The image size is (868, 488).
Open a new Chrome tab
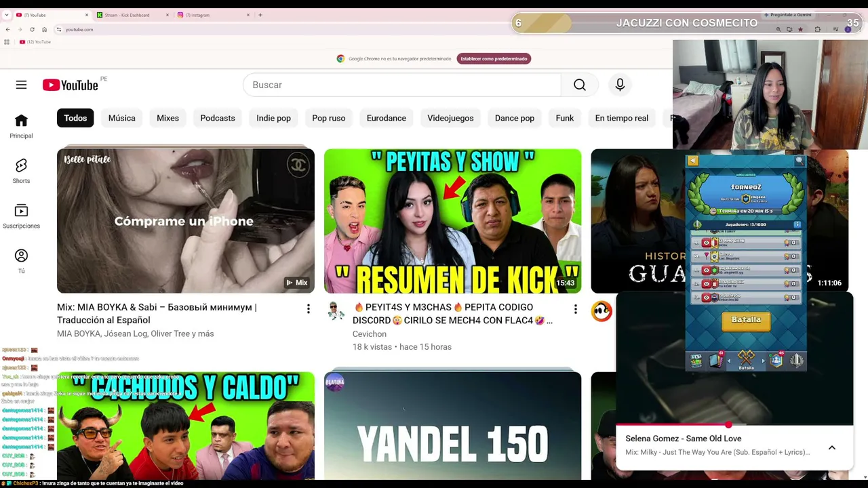tap(260, 15)
